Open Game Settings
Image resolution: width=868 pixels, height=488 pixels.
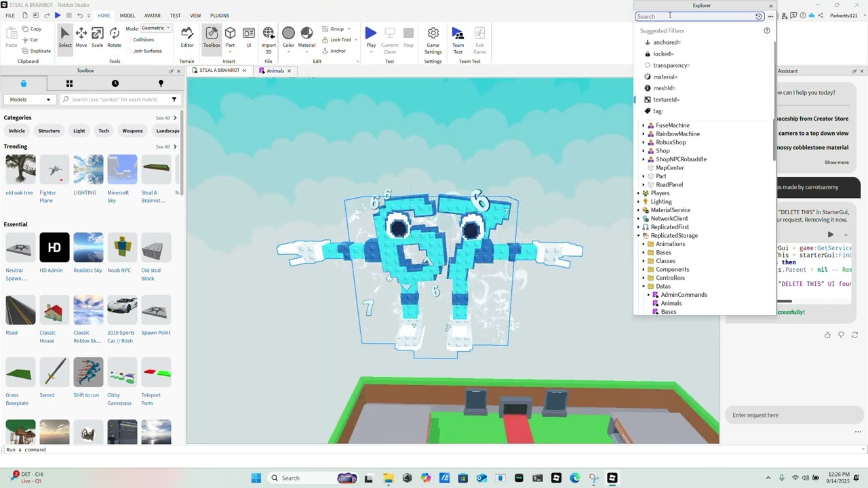pyautogui.click(x=433, y=40)
